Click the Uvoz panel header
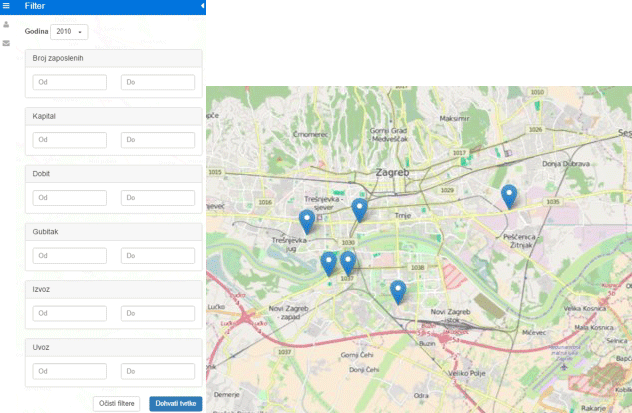The image size is (632, 413). click(114, 347)
